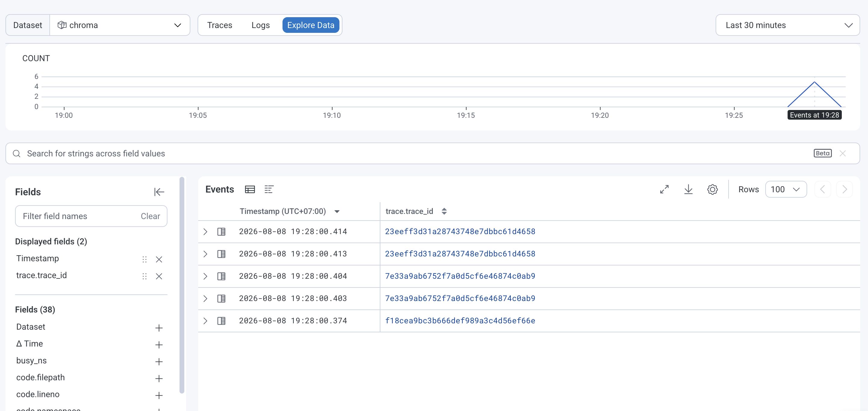The width and height of the screenshot is (868, 411).
Task: Add Dataset field to displayed fields
Action: point(159,328)
